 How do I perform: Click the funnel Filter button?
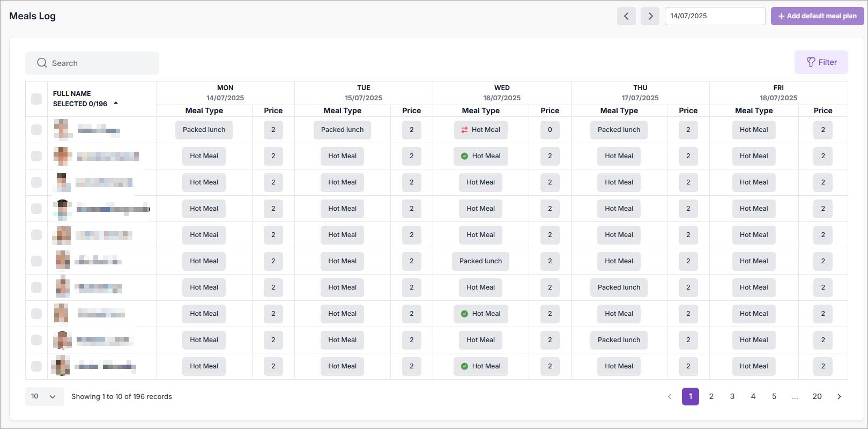821,62
